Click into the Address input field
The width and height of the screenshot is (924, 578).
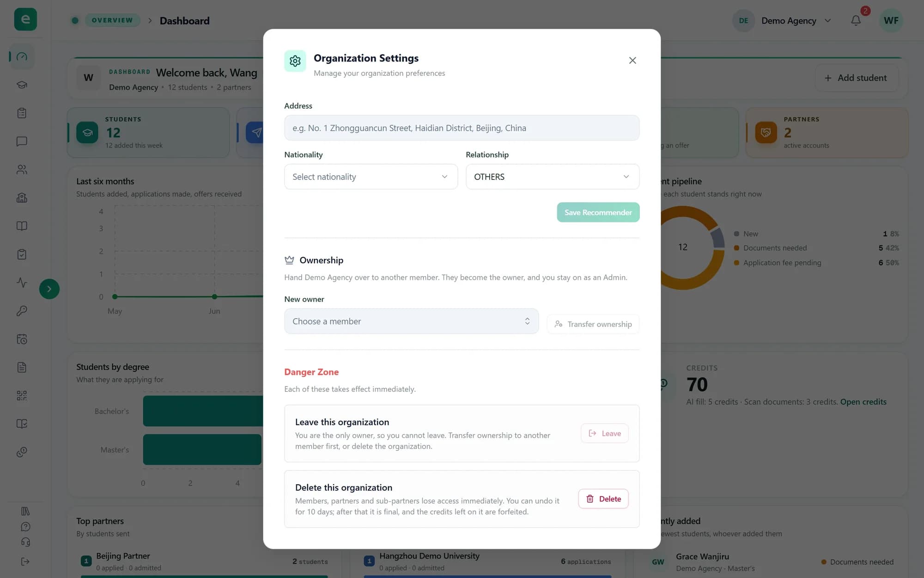tap(462, 128)
